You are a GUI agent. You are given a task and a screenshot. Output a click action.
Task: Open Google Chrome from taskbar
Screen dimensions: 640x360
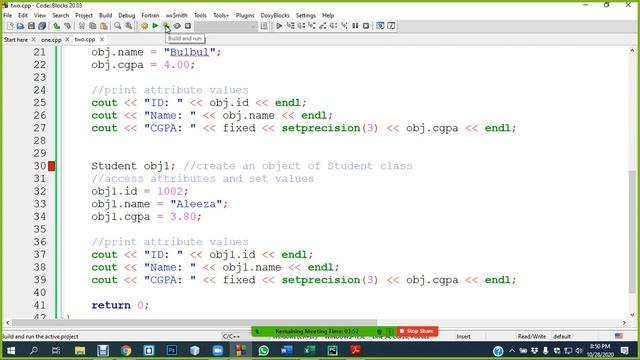(126, 350)
